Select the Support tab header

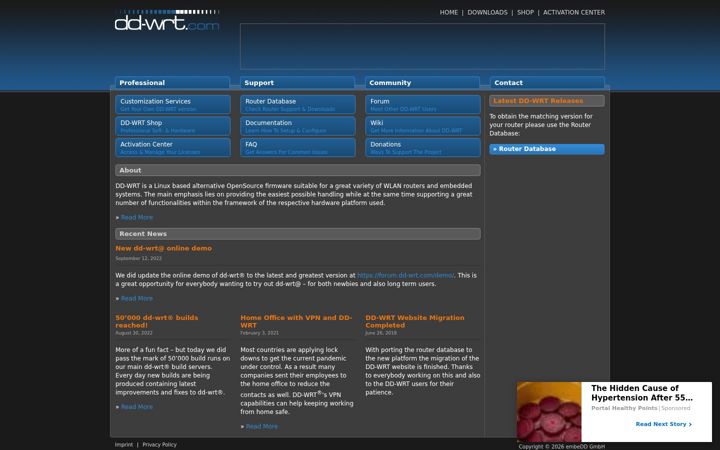[x=298, y=83]
